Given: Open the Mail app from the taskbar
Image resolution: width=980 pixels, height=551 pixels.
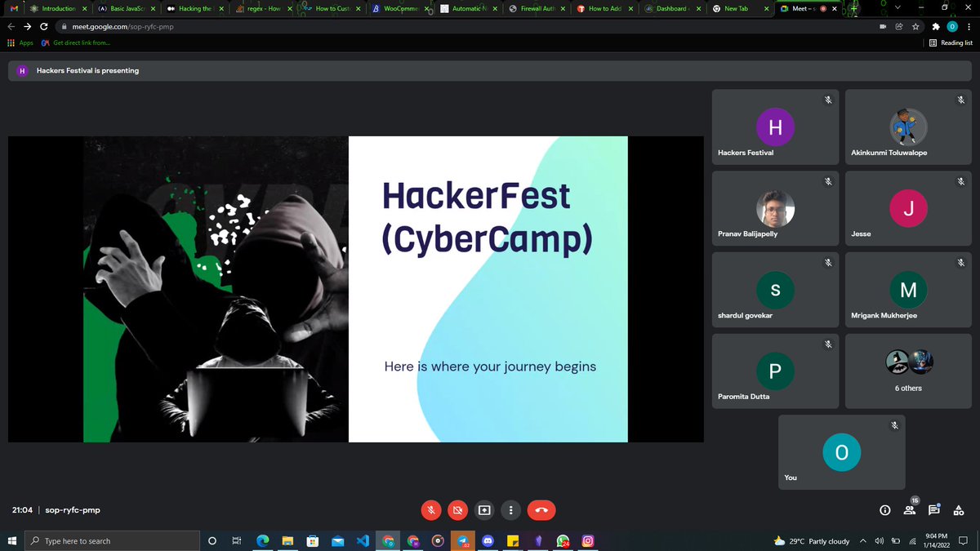Looking at the screenshot, I should pyautogui.click(x=337, y=540).
